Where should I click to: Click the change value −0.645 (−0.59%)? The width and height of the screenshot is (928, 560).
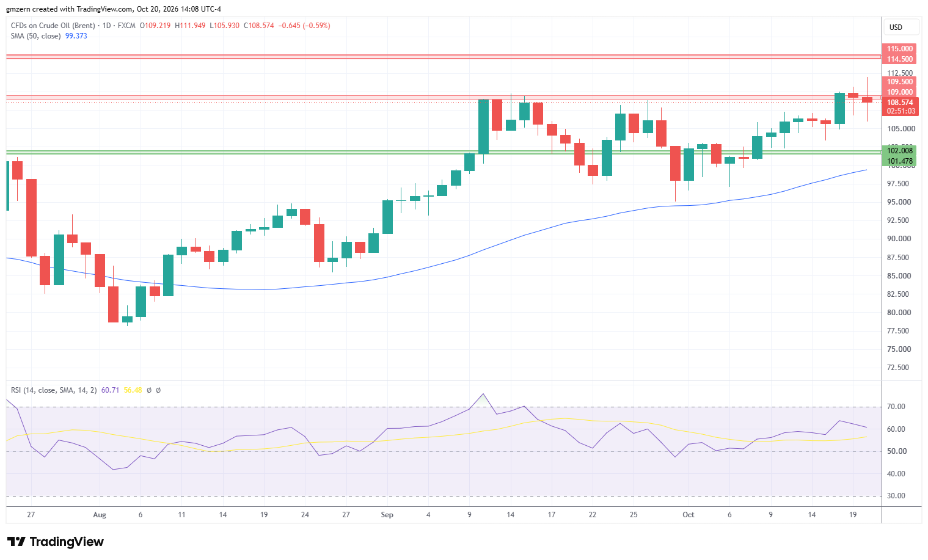[x=304, y=26]
